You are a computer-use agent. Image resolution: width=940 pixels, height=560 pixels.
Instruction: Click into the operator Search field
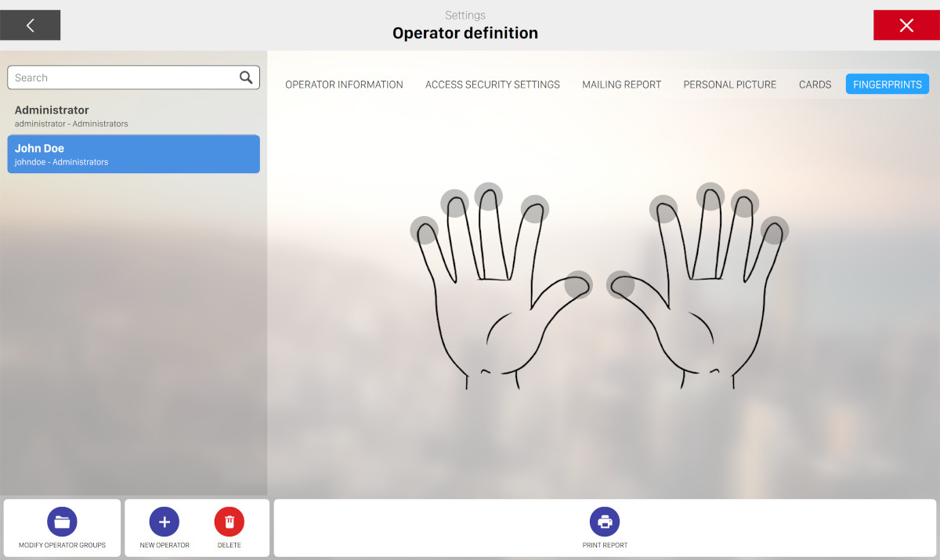121,78
